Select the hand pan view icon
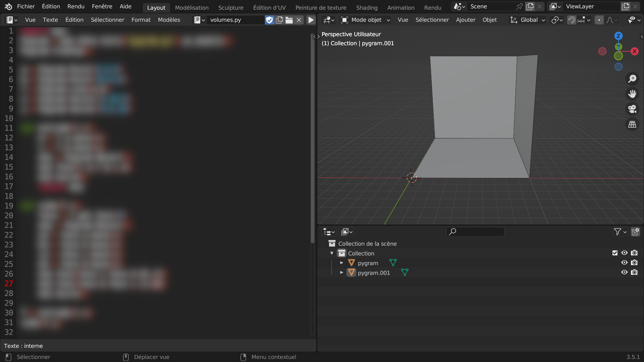644x362 pixels. 632,94
